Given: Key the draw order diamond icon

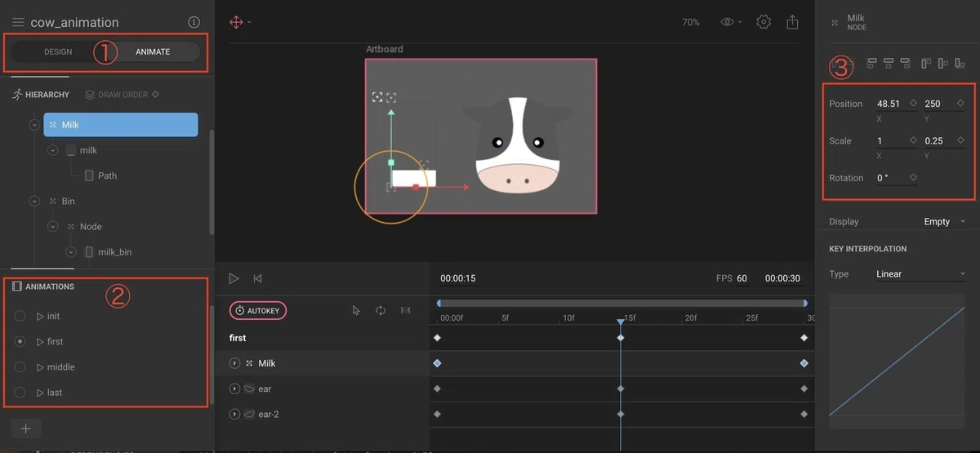Looking at the screenshot, I should coord(155,95).
